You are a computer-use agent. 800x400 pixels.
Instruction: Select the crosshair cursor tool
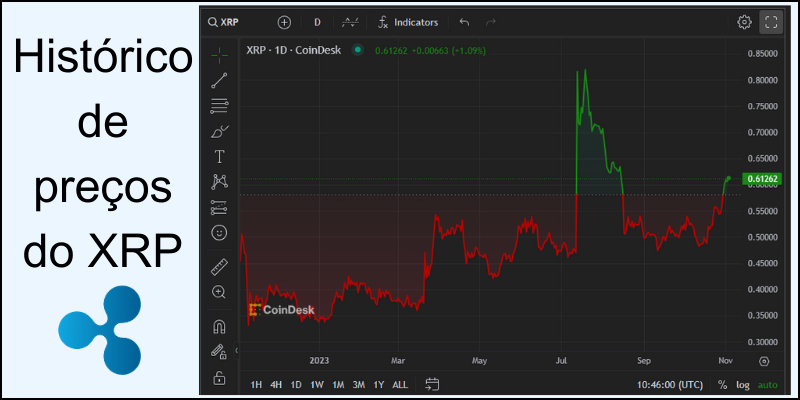219,55
